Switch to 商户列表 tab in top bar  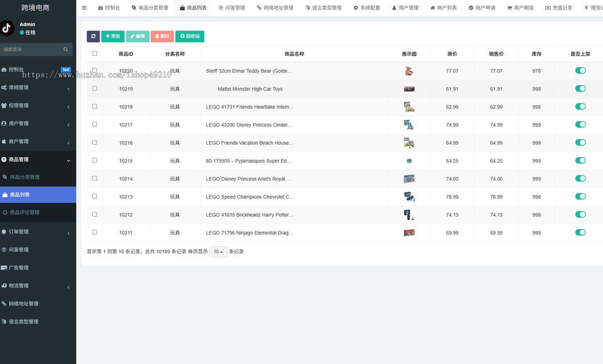click(444, 8)
